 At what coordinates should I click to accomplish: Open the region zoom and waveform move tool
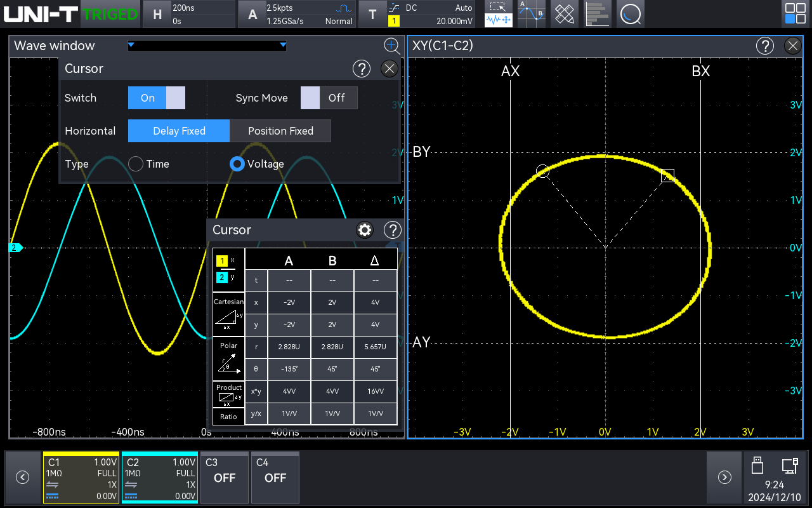[x=499, y=14]
